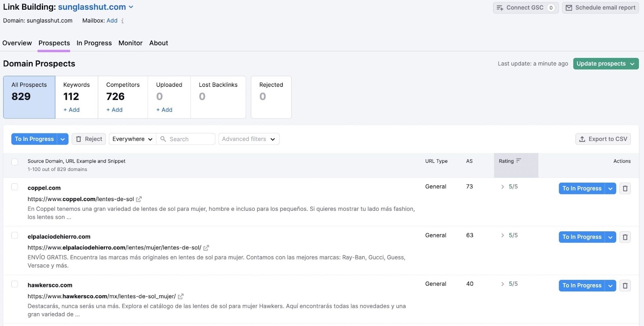Open the Everywhere search scope dropdown
Image resolution: width=644 pixels, height=326 pixels.
pyautogui.click(x=132, y=139)
